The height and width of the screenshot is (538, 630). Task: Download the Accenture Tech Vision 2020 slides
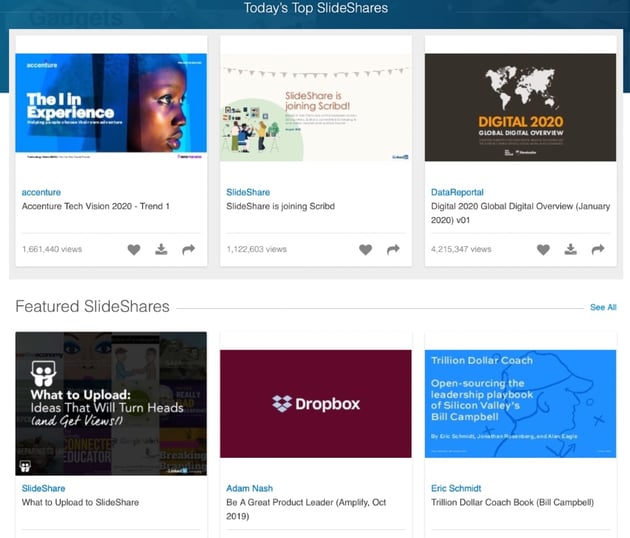pyautogui.click(x=161, y=249)
